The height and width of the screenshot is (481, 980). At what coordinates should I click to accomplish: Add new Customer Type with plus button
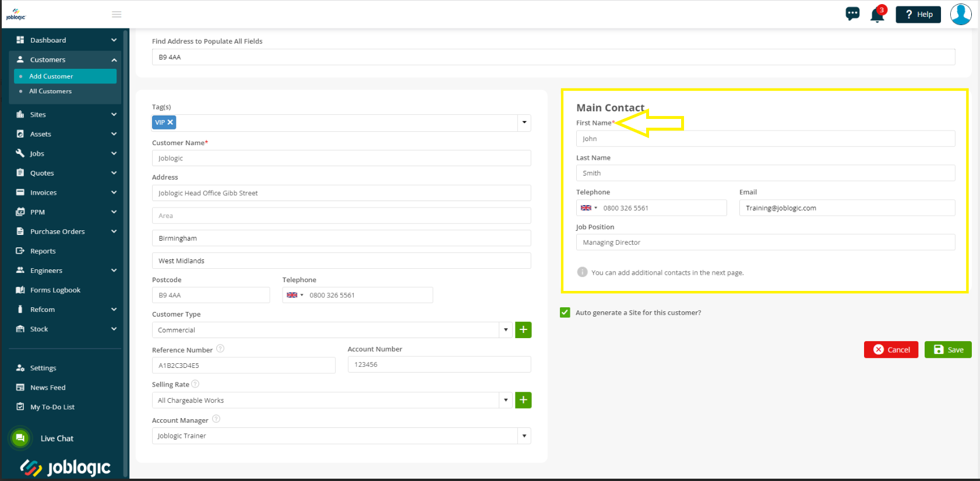[x=523, y=330]
